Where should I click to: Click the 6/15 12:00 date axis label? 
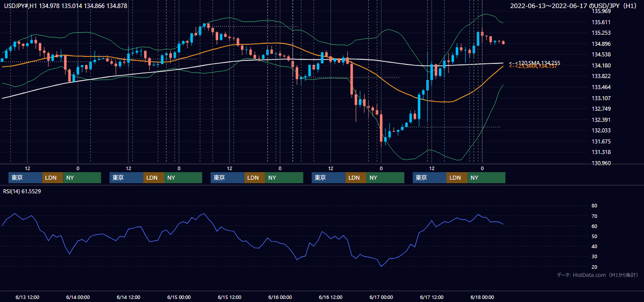230,297
